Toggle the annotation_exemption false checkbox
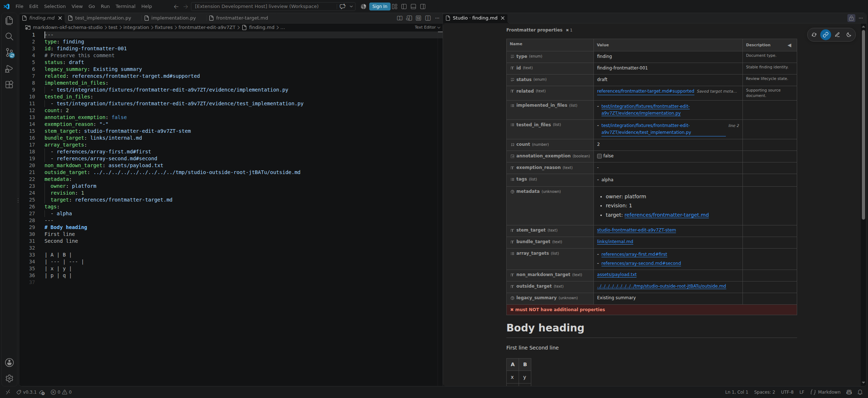 599,156
